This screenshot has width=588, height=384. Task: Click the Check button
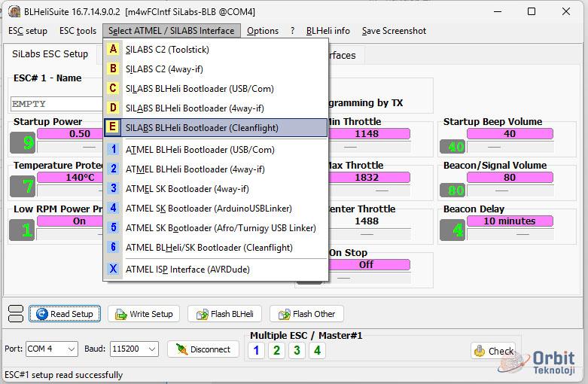pyautogui.click(x=494, y=350)
